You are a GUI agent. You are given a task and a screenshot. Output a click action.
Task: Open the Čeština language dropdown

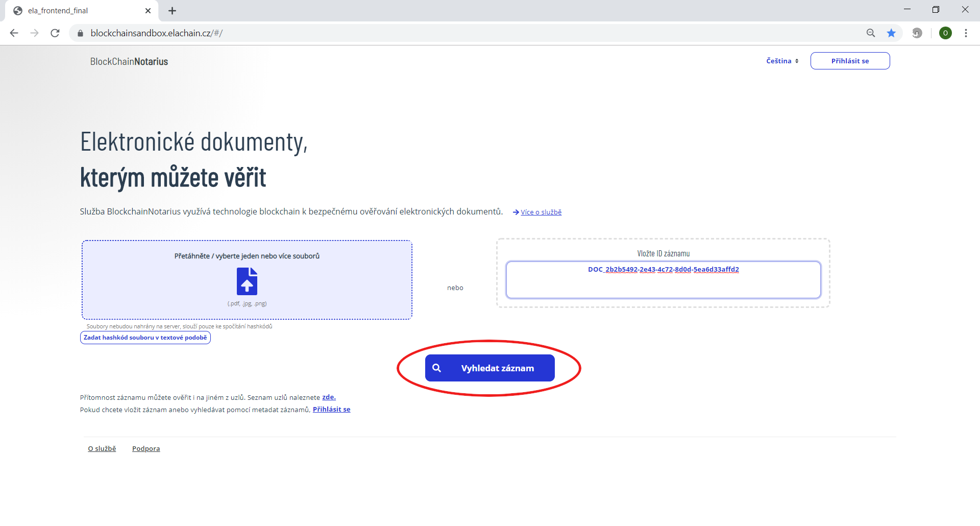click(x=782, y=61)
